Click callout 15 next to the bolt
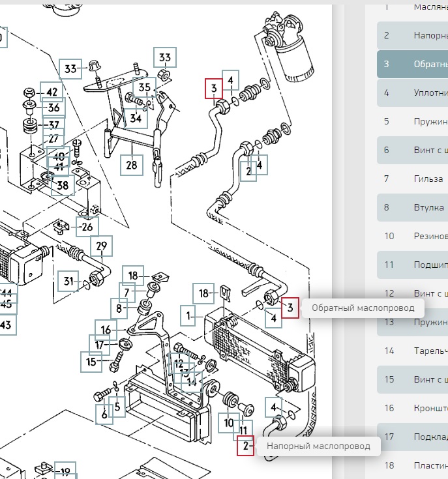The image size is (448, 479). tap(92, 361)
